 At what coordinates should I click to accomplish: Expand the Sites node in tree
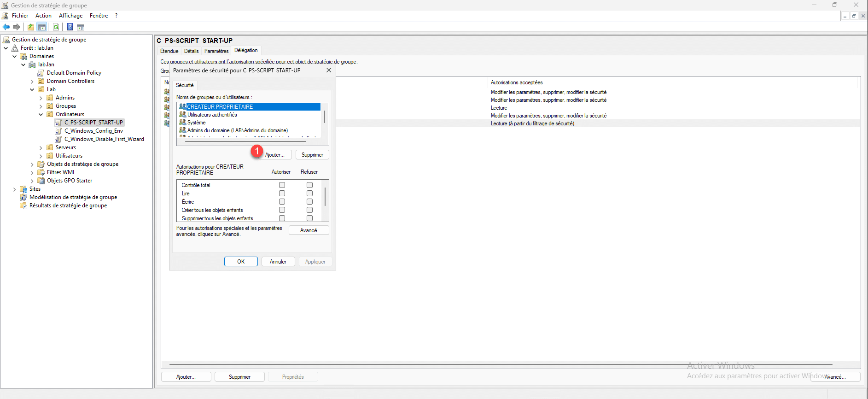coord(14,189)
